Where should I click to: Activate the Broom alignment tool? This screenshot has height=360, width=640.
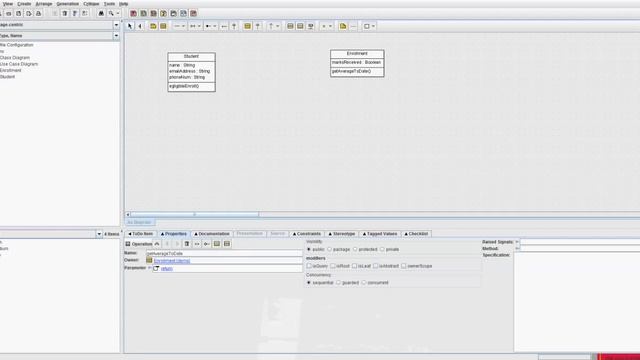(140, 26)
